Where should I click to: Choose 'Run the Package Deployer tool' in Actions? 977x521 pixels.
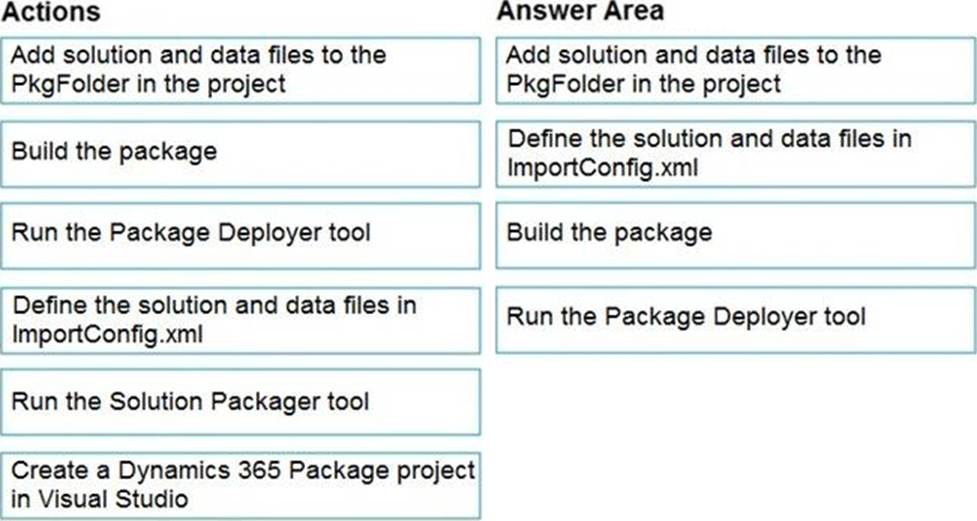(241, 236)
